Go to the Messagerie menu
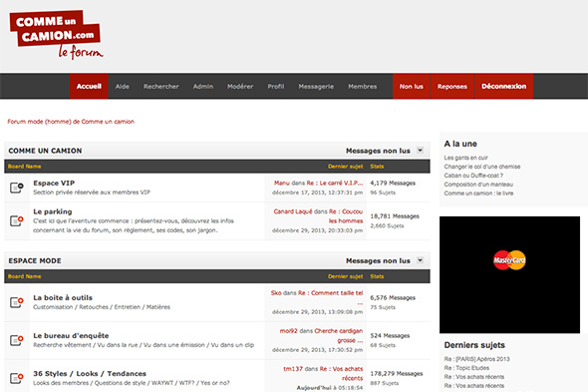The width and height of the screenshot is (588, 392). 316,87
